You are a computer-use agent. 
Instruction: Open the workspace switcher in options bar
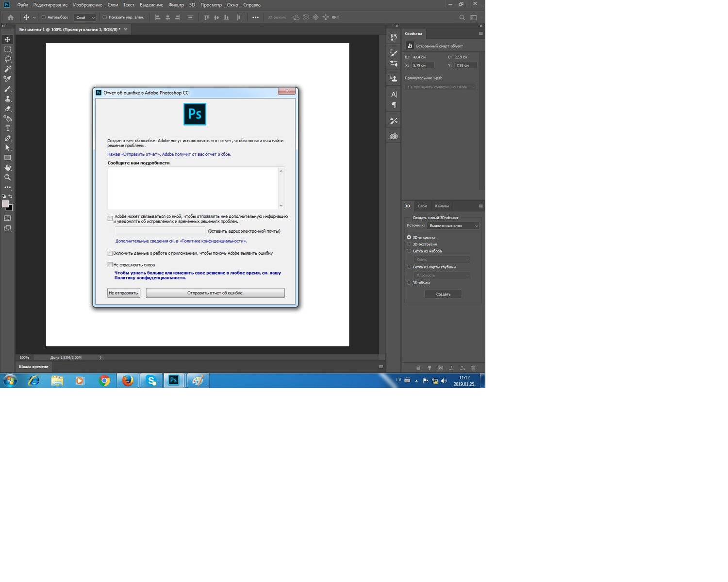point(474,17)
